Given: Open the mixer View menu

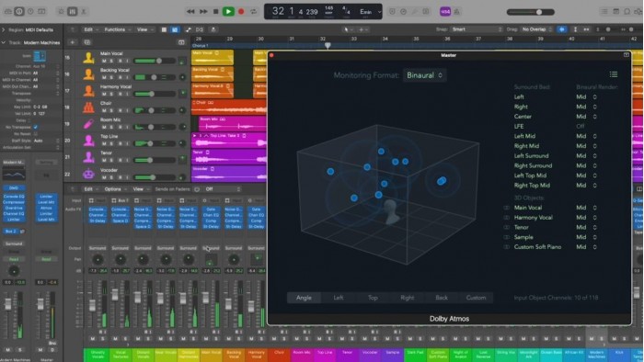Looking at the screenshot, I should tap(140, 189).
